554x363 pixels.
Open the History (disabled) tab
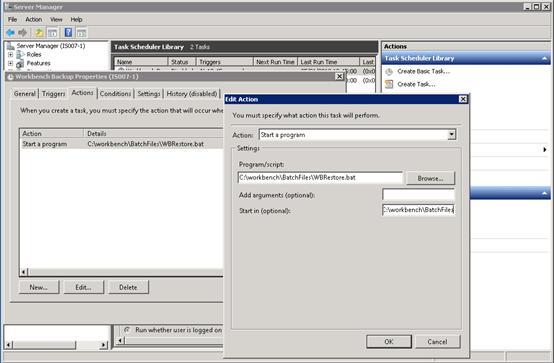[x=192, y=94]
